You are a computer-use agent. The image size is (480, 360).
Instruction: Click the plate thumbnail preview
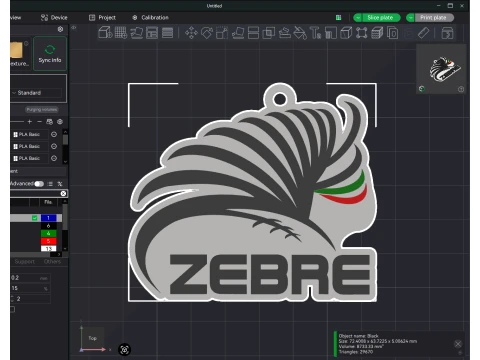tap(442, 69)
